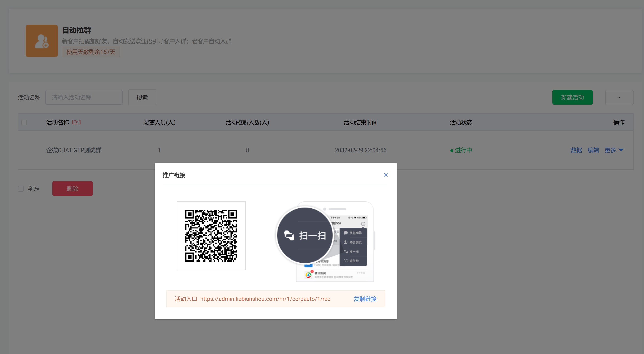Click the 腾讯新闻 icon in the phone preview
644x354 pixels.
coord(308,274)
